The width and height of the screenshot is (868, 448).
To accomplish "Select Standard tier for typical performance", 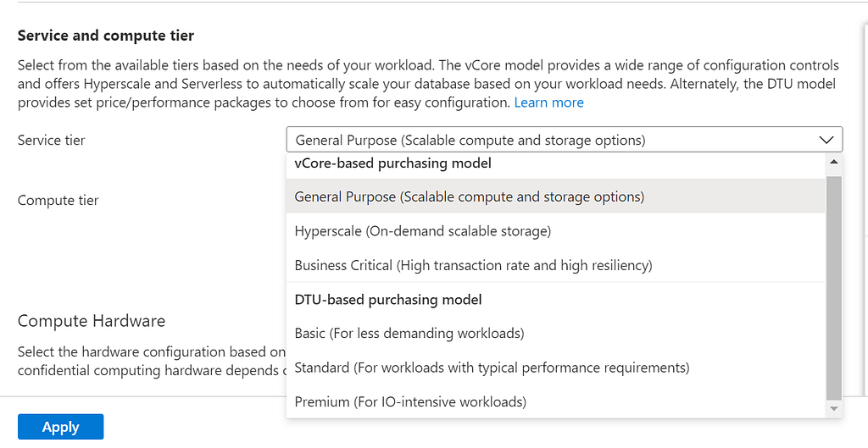I will click(555, 368).
